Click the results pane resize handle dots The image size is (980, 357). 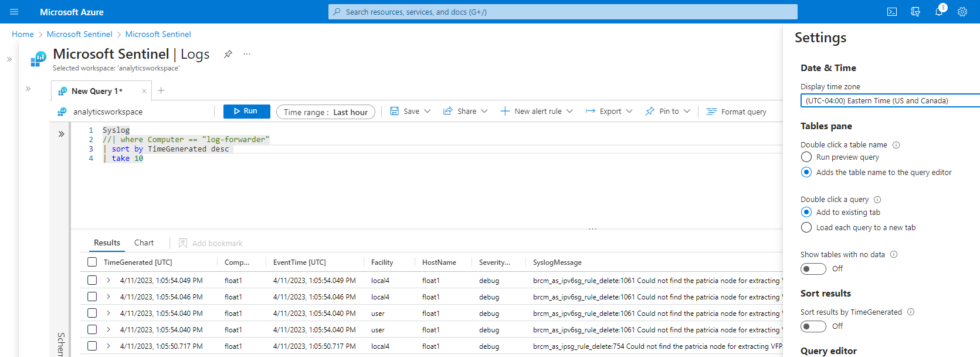click(x=593, y=228)
